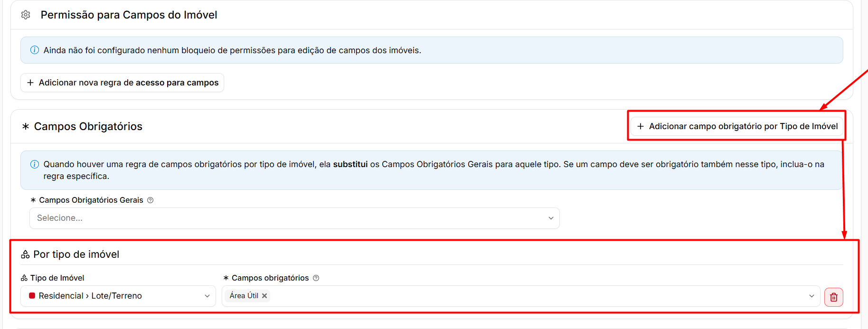This screenshot has height=329, width=868.
Task: Click the info icon in the substitui notice
Action: 35,164
